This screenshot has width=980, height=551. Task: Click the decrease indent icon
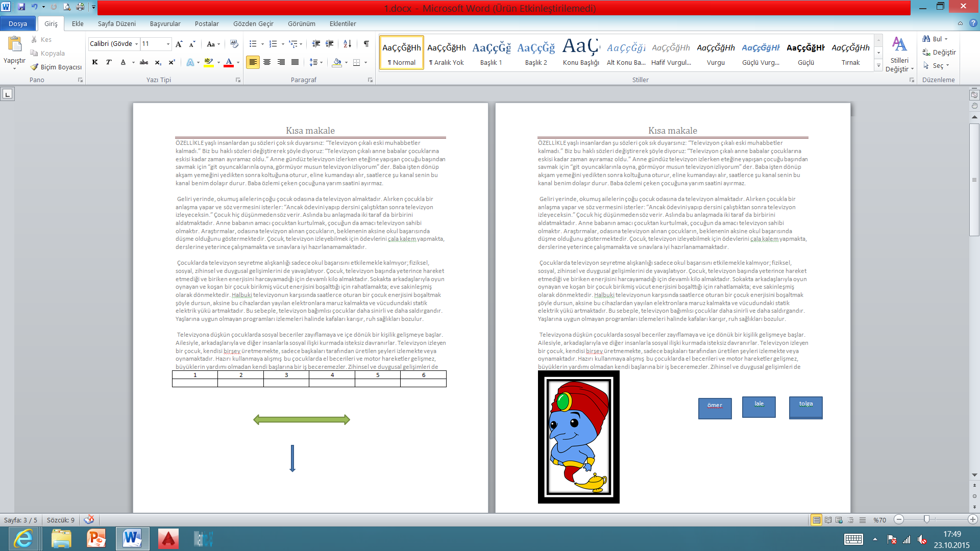(316, 44)
